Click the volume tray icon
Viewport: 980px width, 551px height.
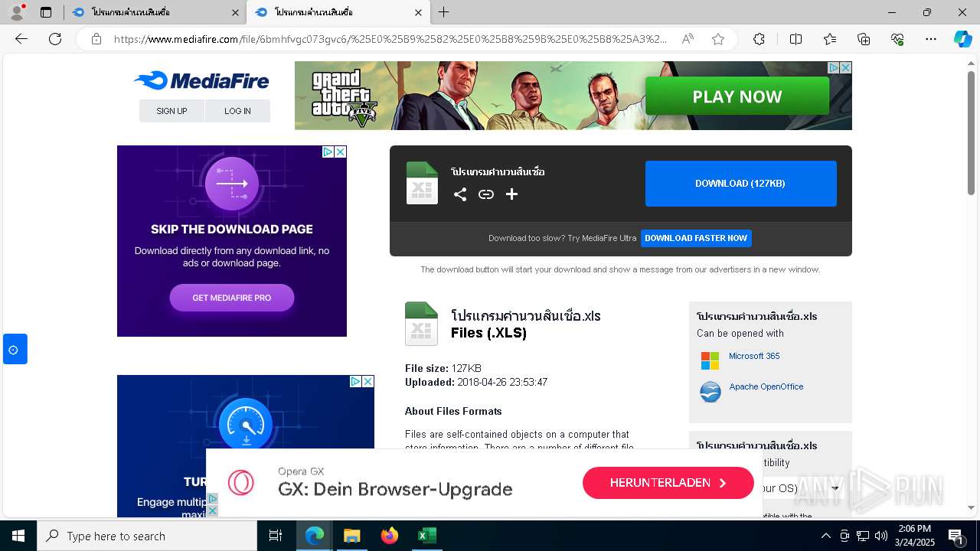[x=881, y=536]
